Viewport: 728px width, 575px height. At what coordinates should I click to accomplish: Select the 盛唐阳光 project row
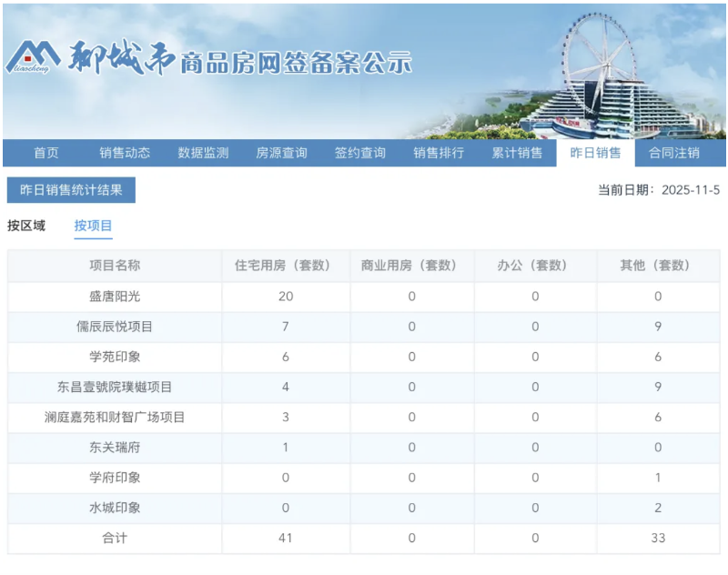pyautogui.click(x=114, y=297)
